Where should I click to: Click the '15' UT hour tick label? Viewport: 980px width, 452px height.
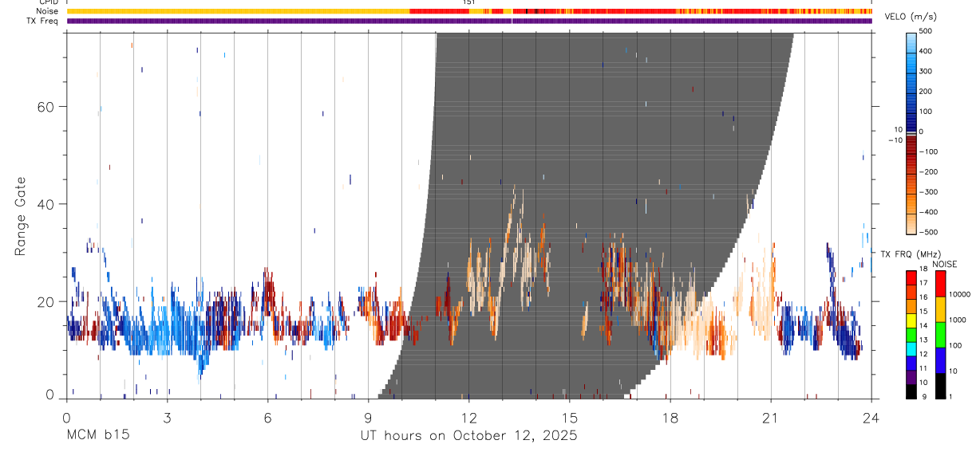pyautogui.click(x=570, y=417)
